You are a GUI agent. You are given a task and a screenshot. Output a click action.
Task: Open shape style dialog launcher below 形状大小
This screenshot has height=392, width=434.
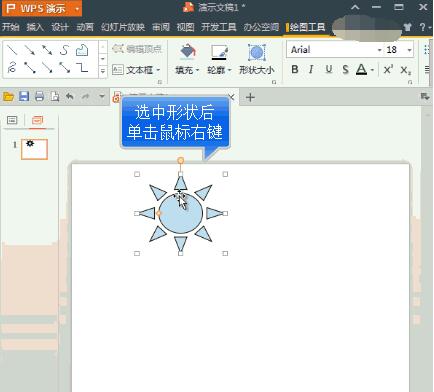[x=274, y=82]
